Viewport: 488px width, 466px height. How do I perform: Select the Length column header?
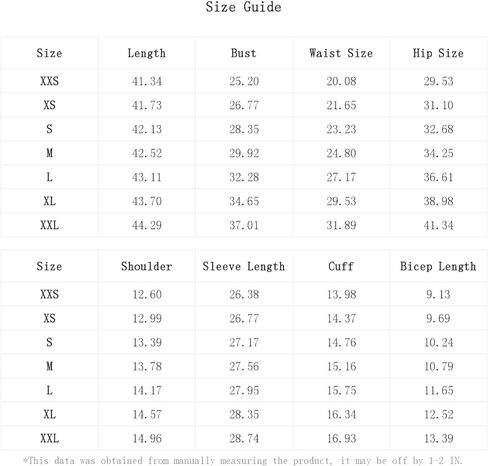tap(147, 53)
